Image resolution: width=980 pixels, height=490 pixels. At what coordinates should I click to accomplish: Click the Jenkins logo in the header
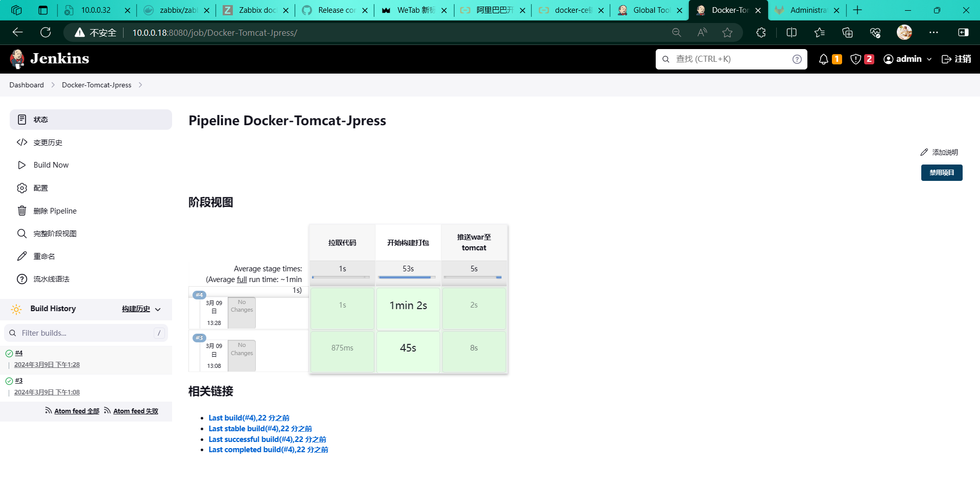click(x=49, y=59)
